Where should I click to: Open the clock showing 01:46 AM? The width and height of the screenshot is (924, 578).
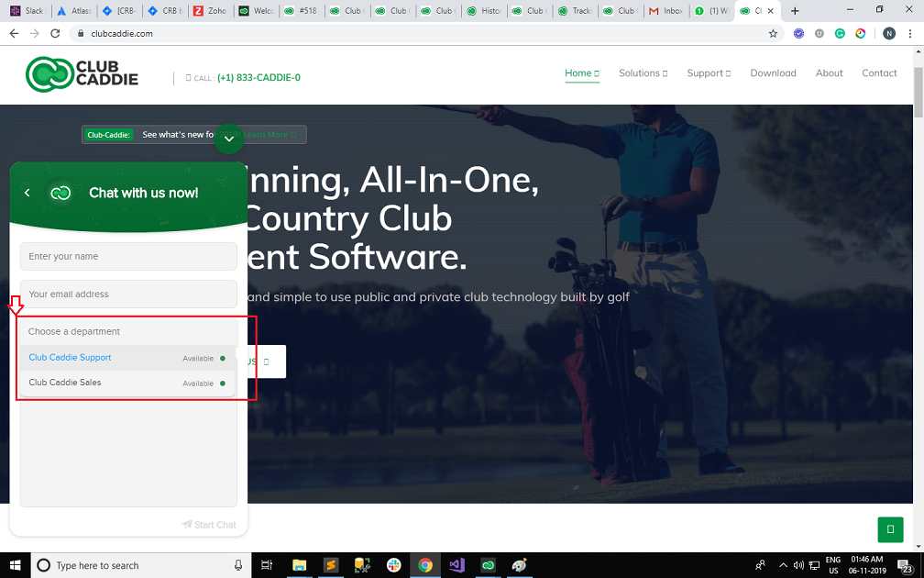pyautogui.click(x=867, y=565)
